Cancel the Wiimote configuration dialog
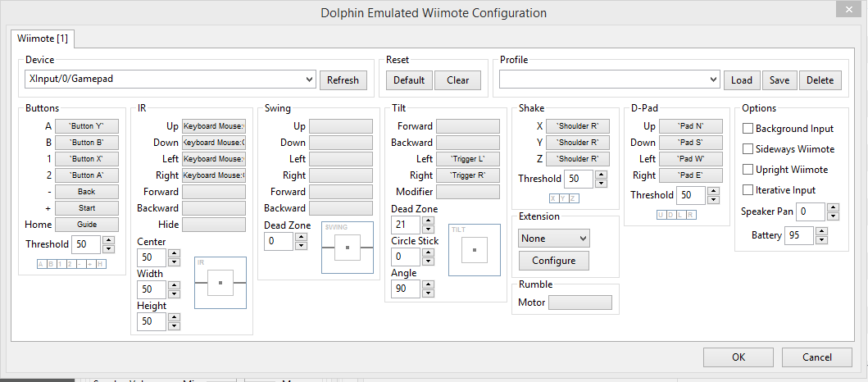 click(817, 357)
